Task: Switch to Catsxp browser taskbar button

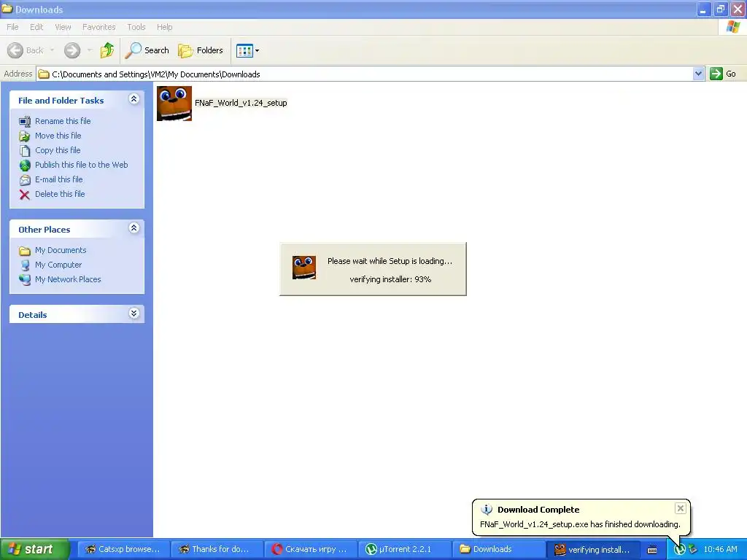Action: tap(123, 550)
